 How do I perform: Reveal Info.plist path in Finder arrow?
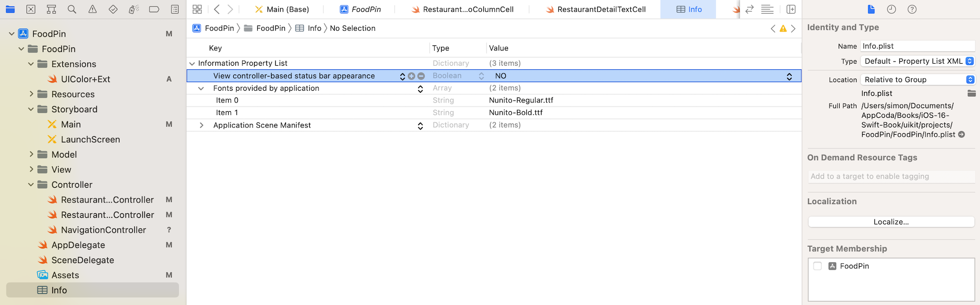(x=962, y=135)
